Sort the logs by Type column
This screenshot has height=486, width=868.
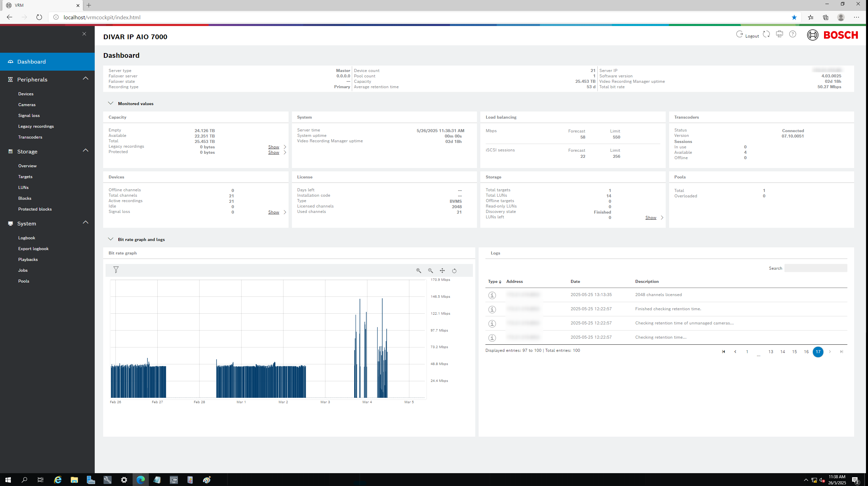[x=494, y=282]
